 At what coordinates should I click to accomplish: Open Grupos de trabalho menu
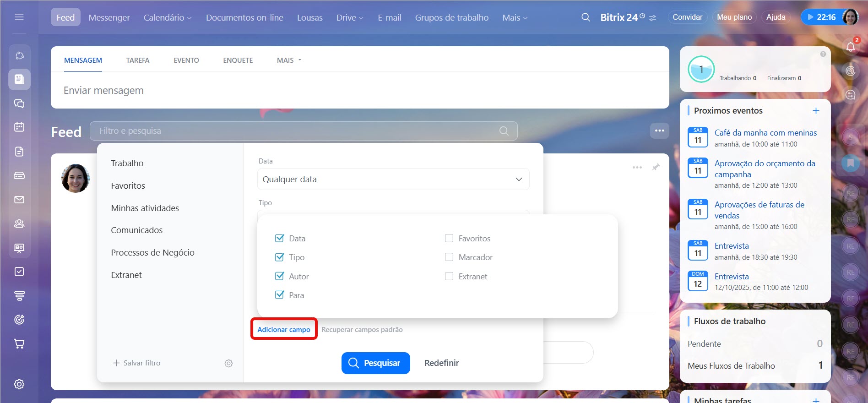451,17
